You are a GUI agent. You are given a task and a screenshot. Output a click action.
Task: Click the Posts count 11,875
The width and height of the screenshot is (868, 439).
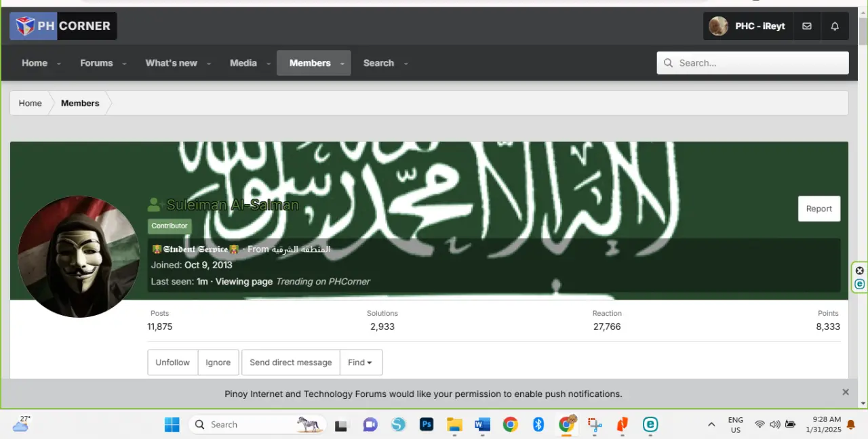point(160,327)
